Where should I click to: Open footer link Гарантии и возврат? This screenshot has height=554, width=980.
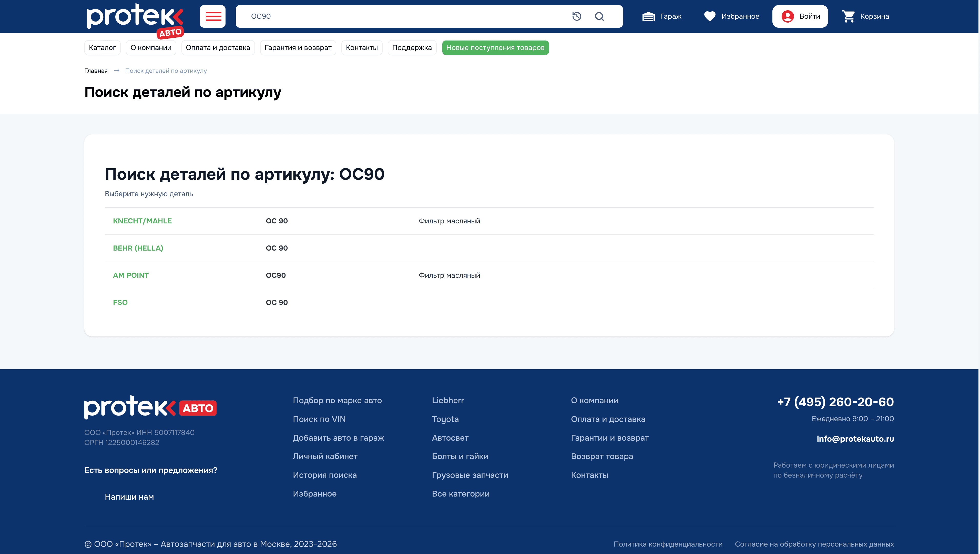point(610,438)
